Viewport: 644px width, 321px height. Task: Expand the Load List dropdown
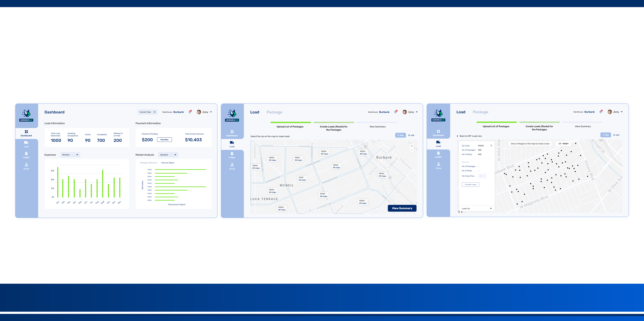click(x=476, y=209)
